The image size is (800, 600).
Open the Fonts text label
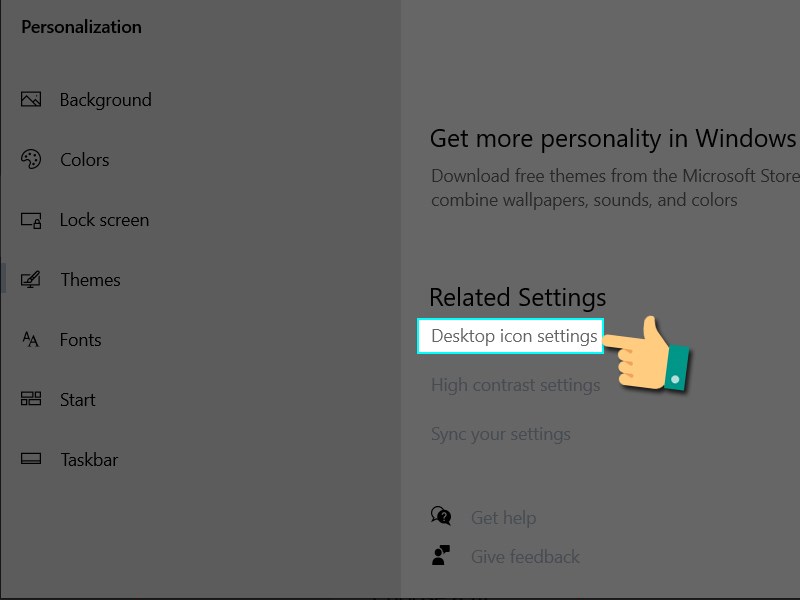80,340
